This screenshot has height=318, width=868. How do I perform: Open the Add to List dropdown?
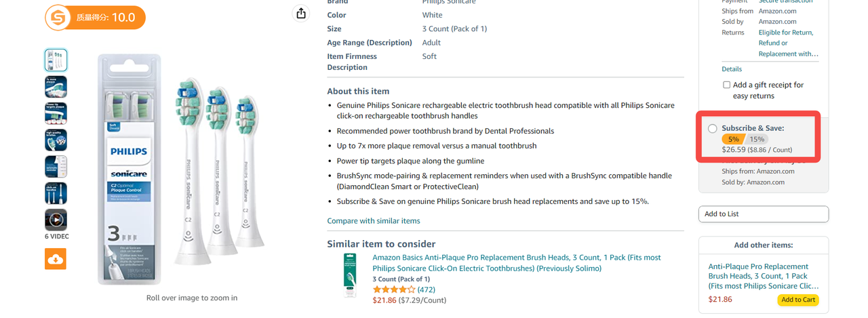pyautogui.click(x=763, y=214)
